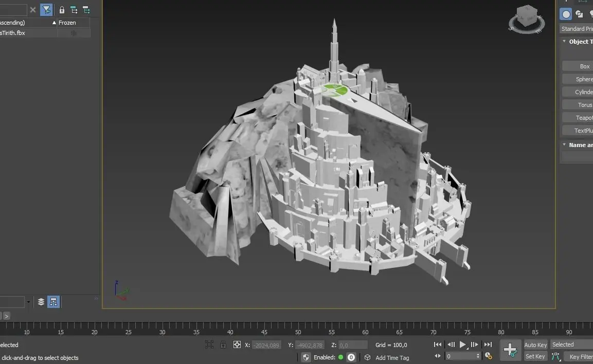The height and width of the screenshot is (364, 593).
Task: Click the lock icon in scene explorer toolbar
Action: (x=62, y=10)
